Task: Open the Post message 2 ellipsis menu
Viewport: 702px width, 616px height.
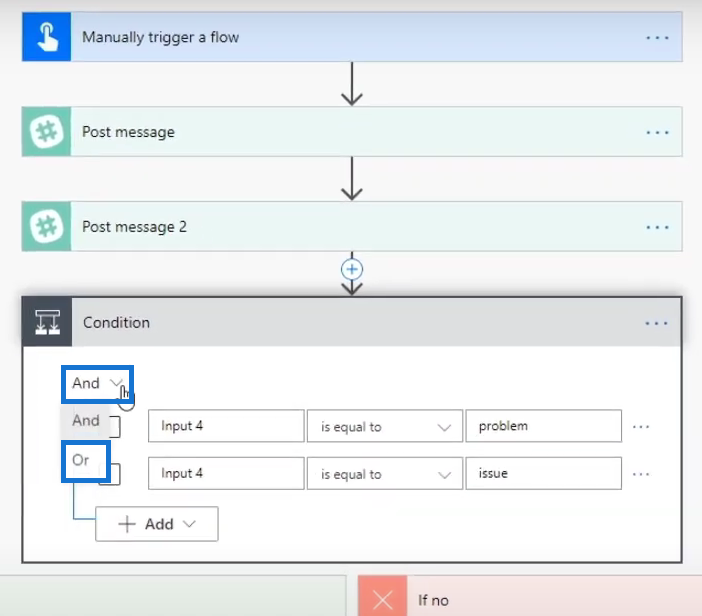Action: [657, 227]
